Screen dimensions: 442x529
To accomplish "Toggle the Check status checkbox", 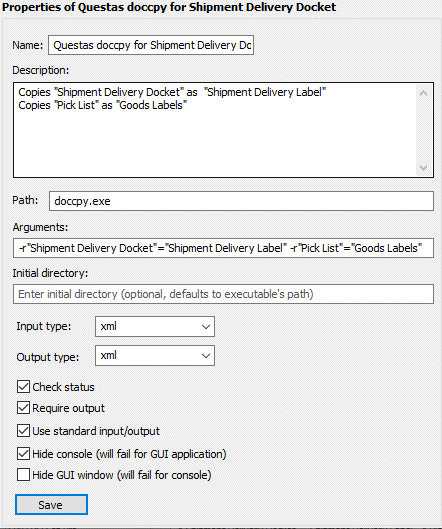I will [23, 387].
